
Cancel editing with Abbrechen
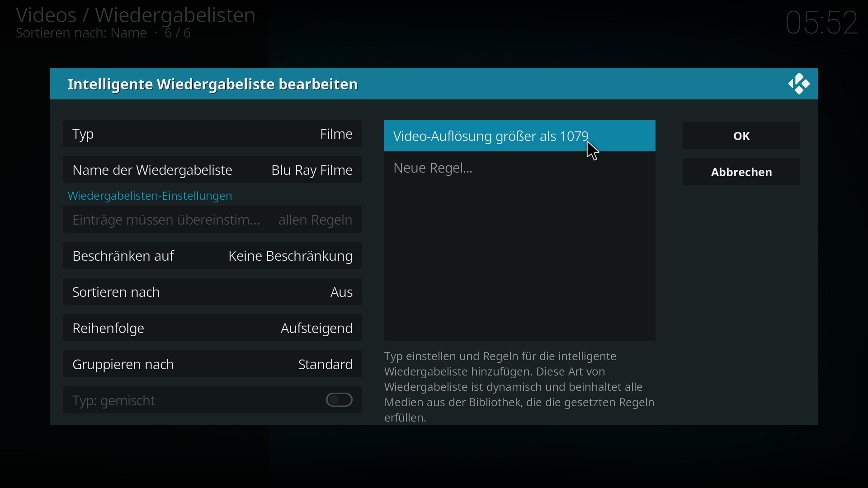tap(741, 172)
